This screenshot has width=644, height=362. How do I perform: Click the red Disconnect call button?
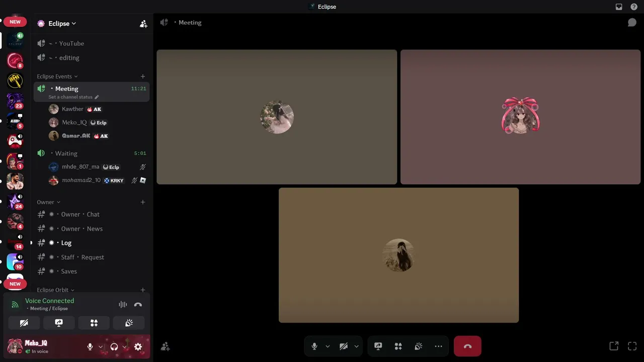coord(467,346)
